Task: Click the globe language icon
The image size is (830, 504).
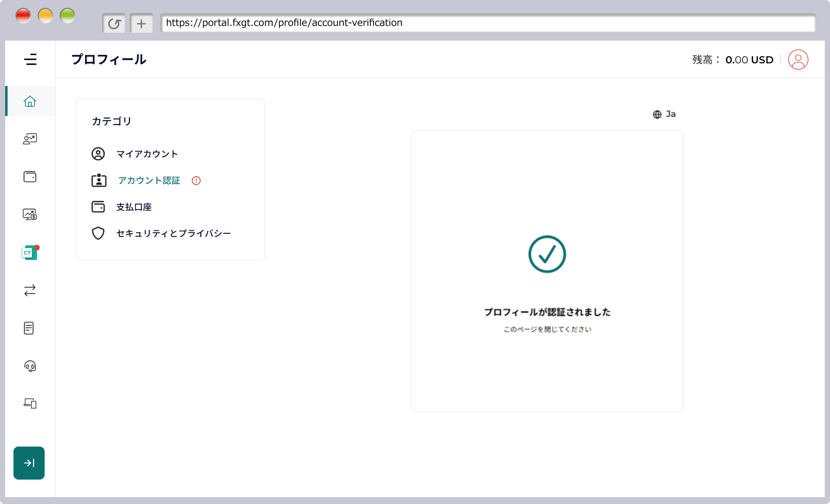Action: coord(657,114)
